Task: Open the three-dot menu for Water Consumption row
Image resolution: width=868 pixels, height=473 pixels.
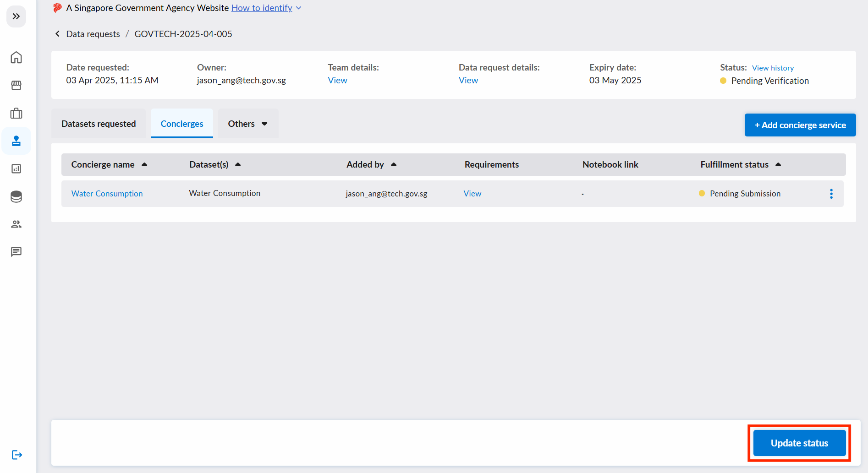Action: pos(831,194)
